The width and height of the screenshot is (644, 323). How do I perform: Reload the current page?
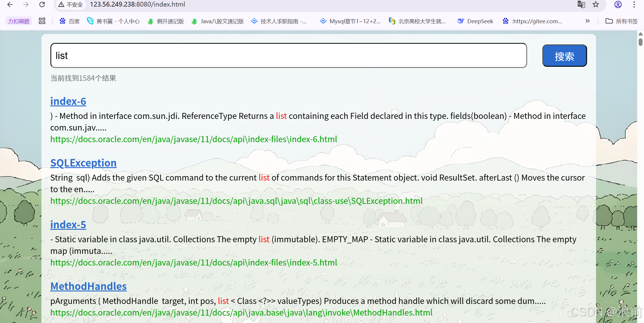click(x=42, y=4)
